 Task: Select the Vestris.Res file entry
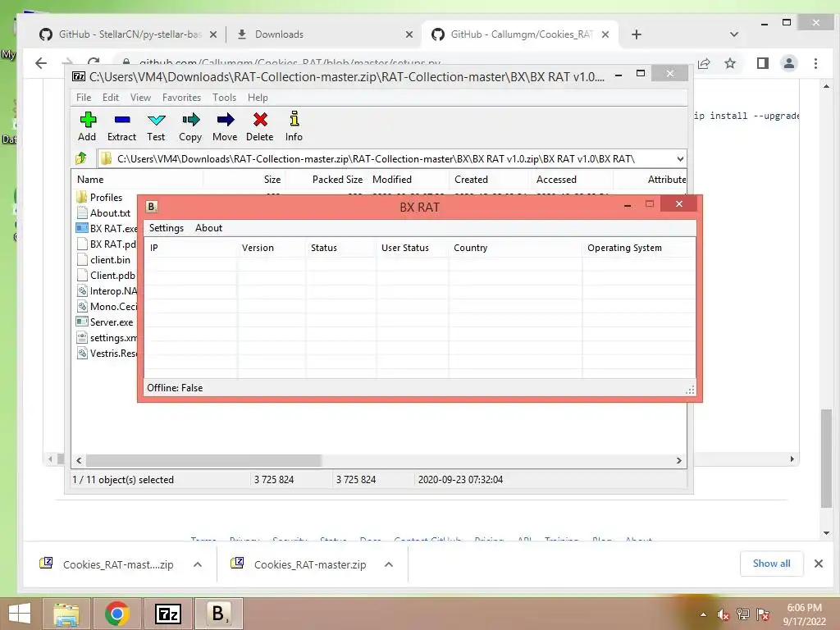pos(107,353)
